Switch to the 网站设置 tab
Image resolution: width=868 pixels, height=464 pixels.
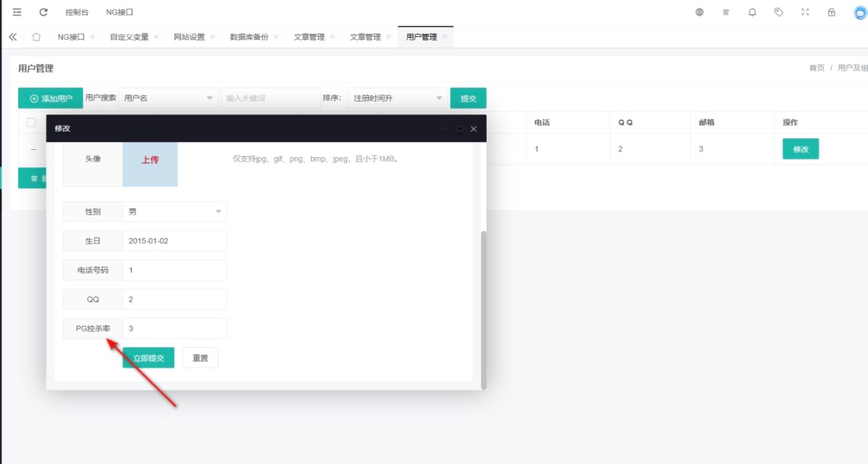tap(189, 37)
